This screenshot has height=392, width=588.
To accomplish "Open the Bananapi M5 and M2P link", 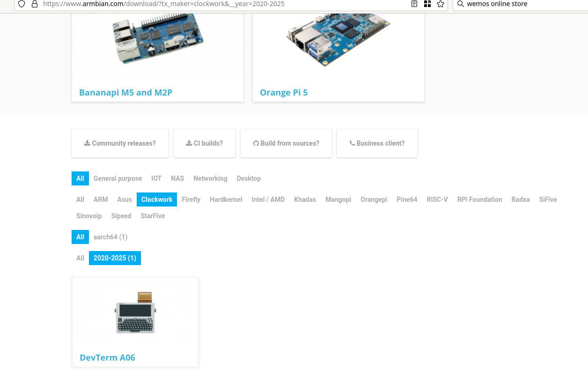I will point(126,92).
